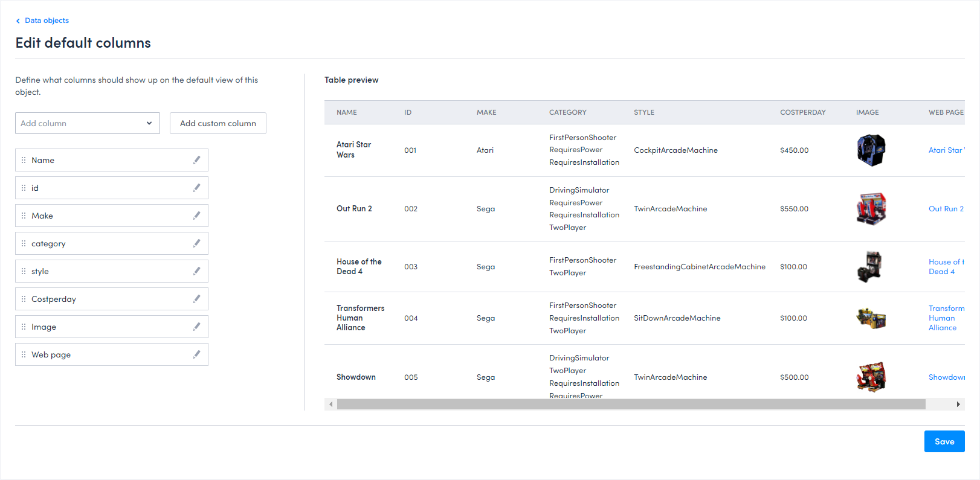The width and height of the screenshot is (980, 480).
Task: Edit the id column with pencil icon
Action: pos(196,188)
